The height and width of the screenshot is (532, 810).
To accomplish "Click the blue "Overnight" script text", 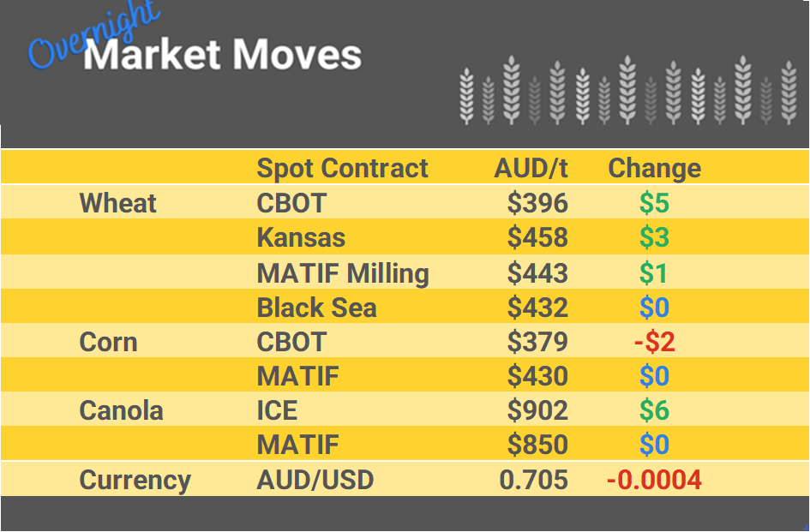I will tap(93, 36).
